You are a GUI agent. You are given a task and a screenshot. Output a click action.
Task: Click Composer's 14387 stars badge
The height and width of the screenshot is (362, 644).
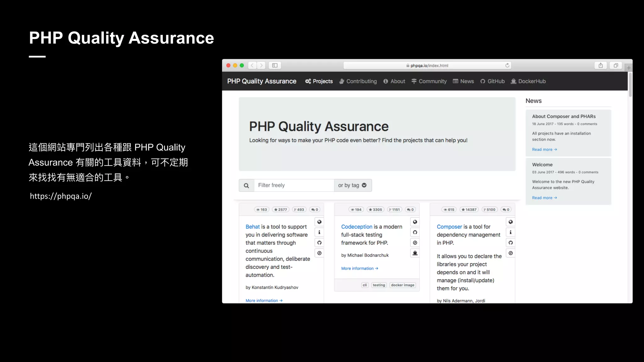coord(469,210)
